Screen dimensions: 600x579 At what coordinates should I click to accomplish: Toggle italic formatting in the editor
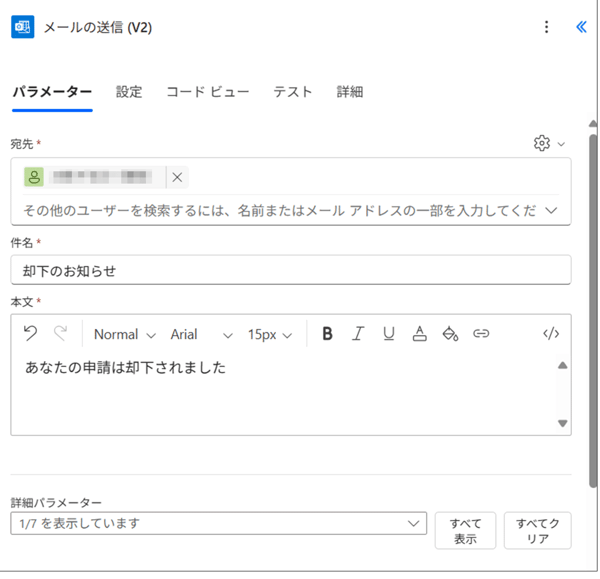point(358,334)
